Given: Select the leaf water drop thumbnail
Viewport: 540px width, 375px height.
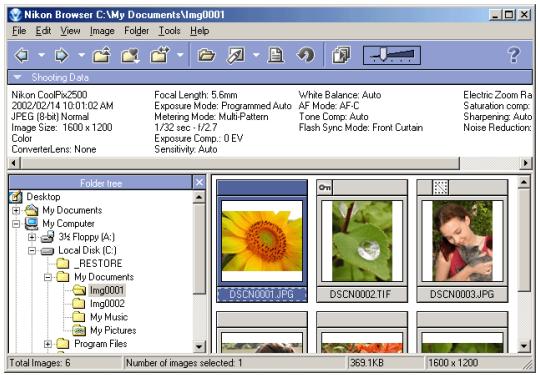Looking at the screenshot, I should pos(362,241).
